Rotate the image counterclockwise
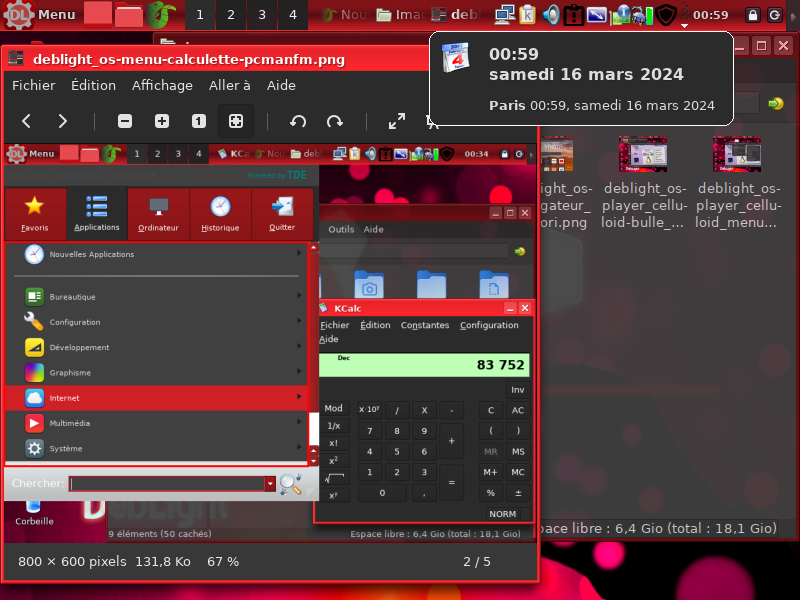800x600 pixels. click(x=298, y=121)
